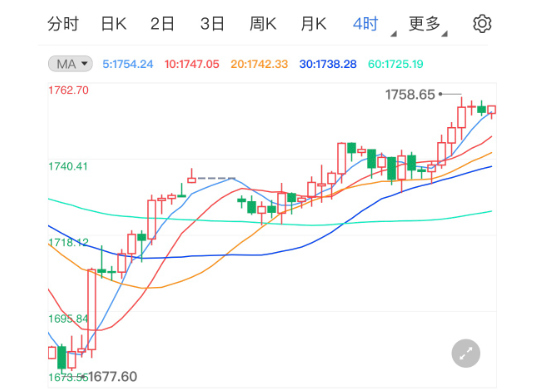Viewport: 549px width, 392px height.
Task: Switch to the 分时 tab
Action: (x=63, y=24)
